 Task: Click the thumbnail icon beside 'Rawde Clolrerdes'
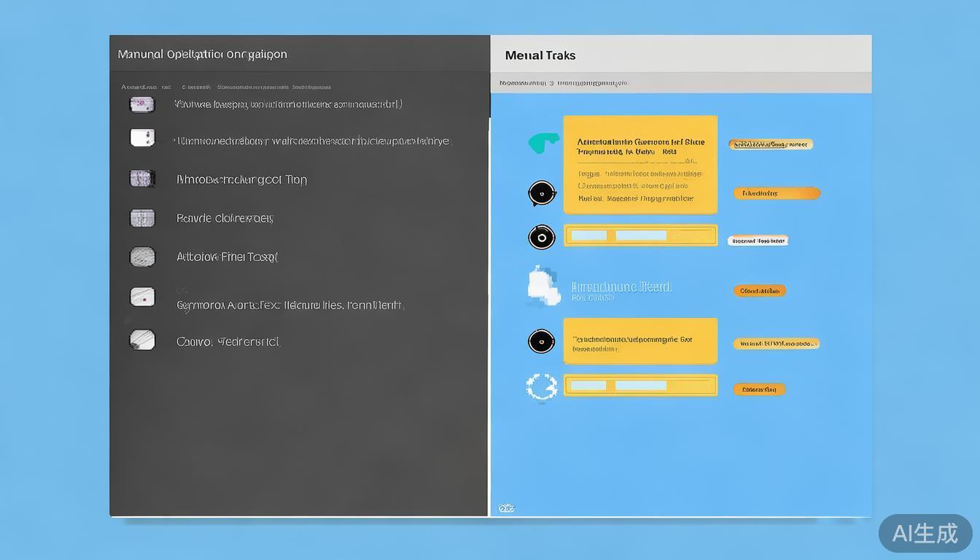pyautogui.click(x=142, y=218)
